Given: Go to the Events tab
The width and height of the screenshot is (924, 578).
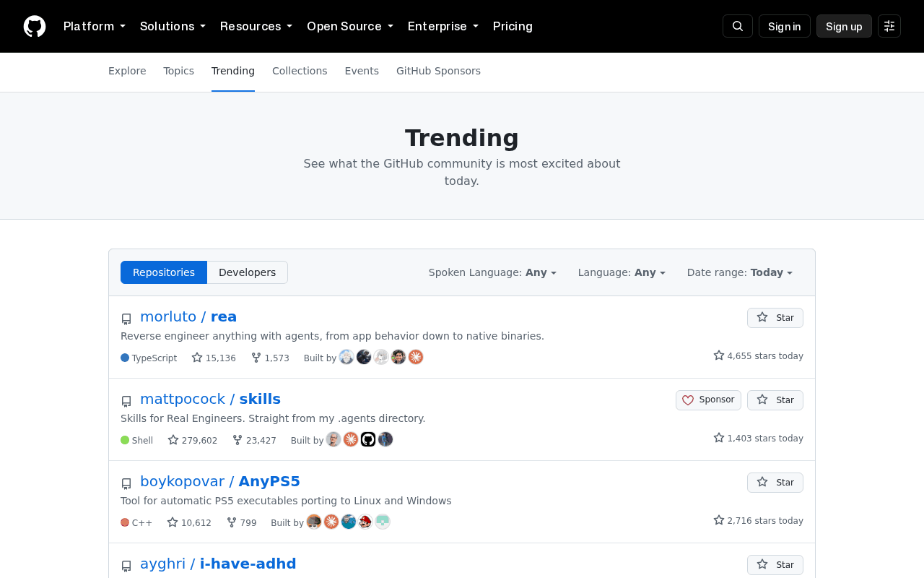Looking at the screenshot, I should point(362,71).
